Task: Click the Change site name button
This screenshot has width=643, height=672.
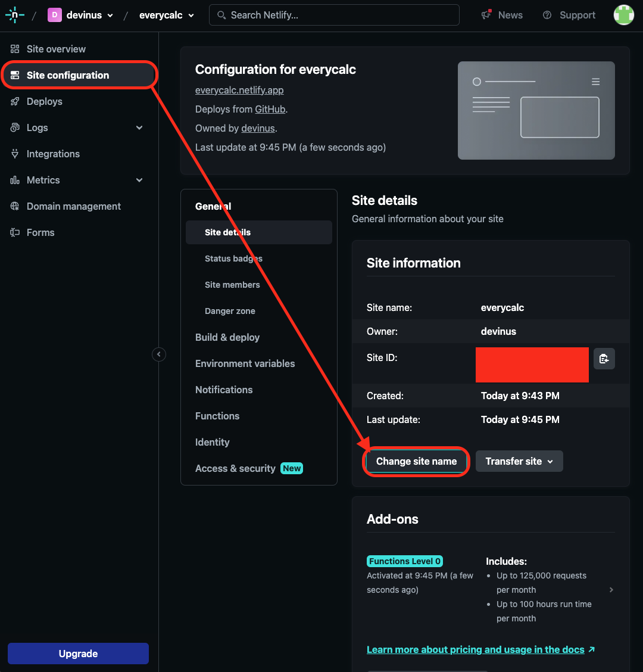Action: tap(416, 461)
